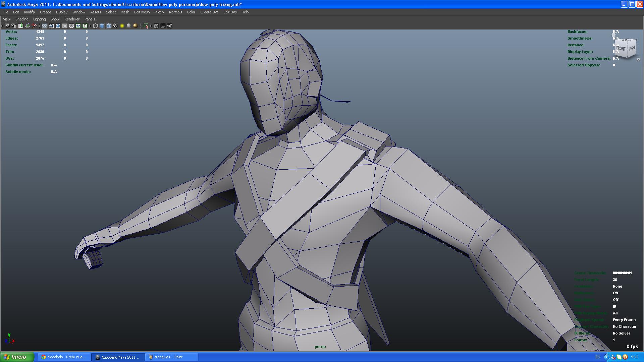Screen dimensions: 644x362
Task: Enable Use All Lights yellow sphere
Action: (x=122, y=26)
